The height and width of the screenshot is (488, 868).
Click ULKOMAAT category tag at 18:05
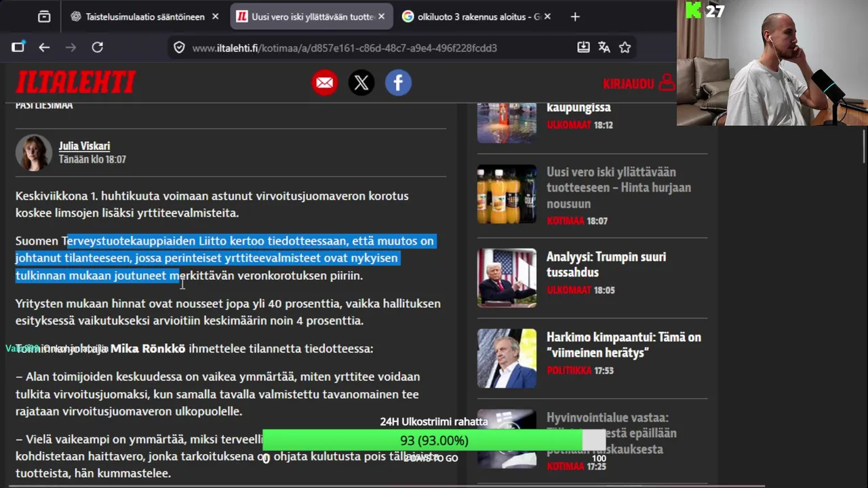(569, 290)
